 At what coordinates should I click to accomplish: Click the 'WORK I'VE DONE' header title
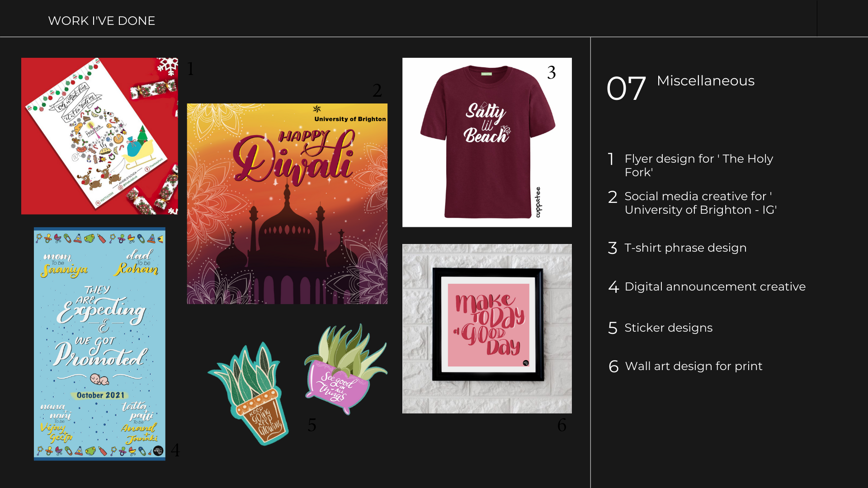point(102,21)
